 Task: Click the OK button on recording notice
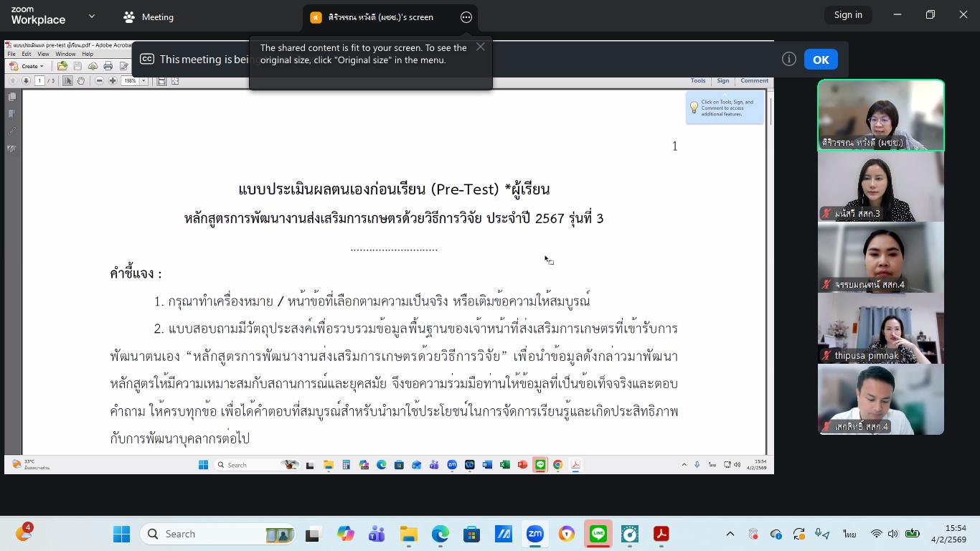click(821, 60)
